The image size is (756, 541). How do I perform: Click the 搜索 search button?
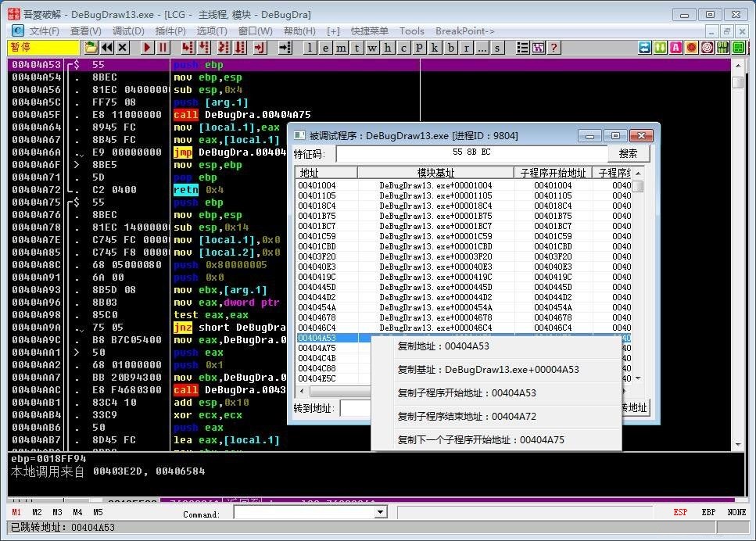[x=628, y=153]
